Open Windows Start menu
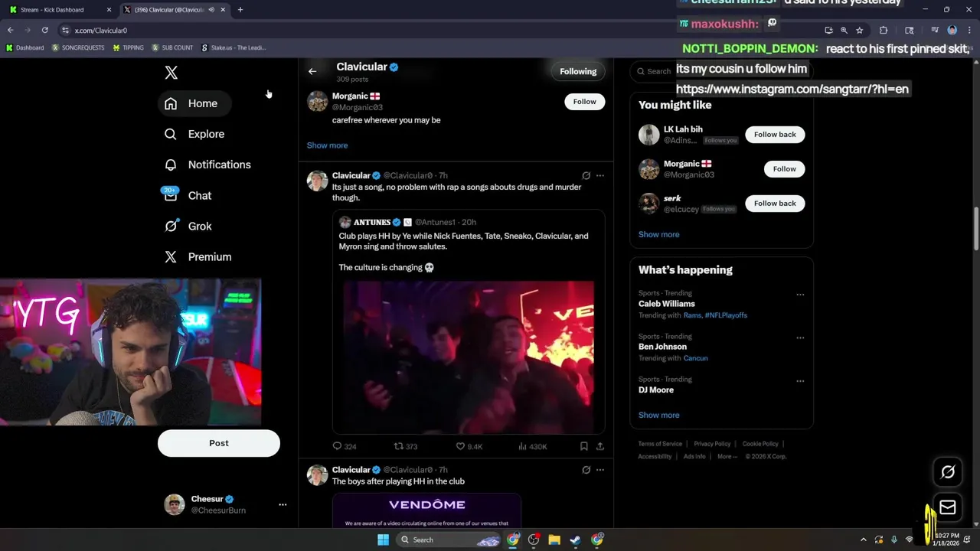This screenshot has width=980, height=551. coord(383,540)
